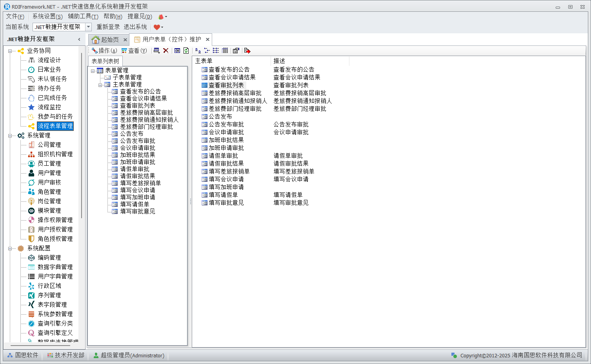The image size is (591, 364).
Task: Collapse the 业务协同 tree node
Action: point(10,51)
